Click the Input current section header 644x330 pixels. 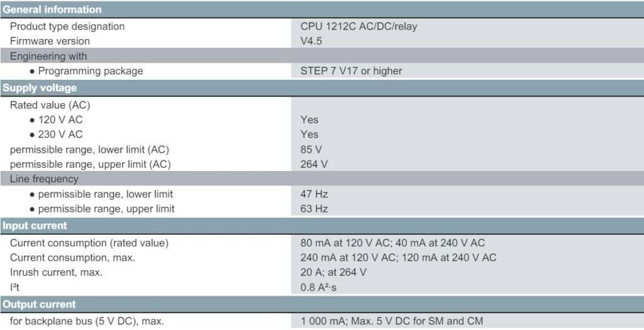pos(322,226)
